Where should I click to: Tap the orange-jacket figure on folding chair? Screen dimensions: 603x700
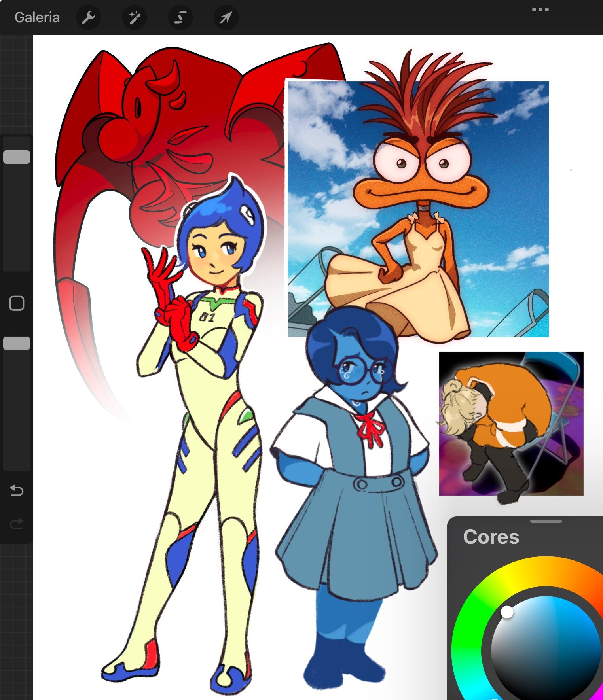510,423
